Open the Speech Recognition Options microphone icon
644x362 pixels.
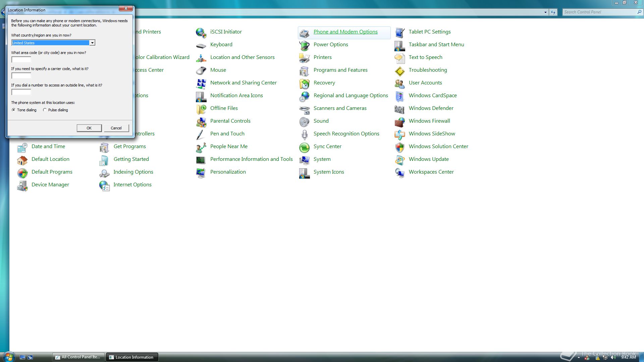click(x=304, y=134)
